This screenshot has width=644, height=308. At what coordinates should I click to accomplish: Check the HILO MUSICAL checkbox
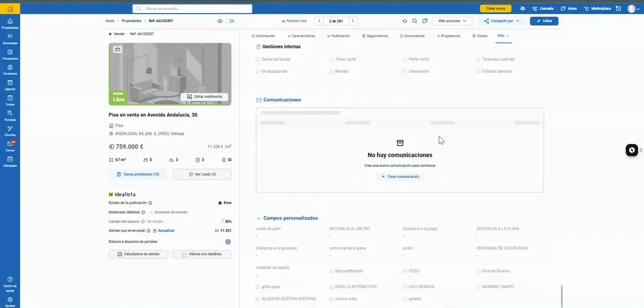pos(405,287)
